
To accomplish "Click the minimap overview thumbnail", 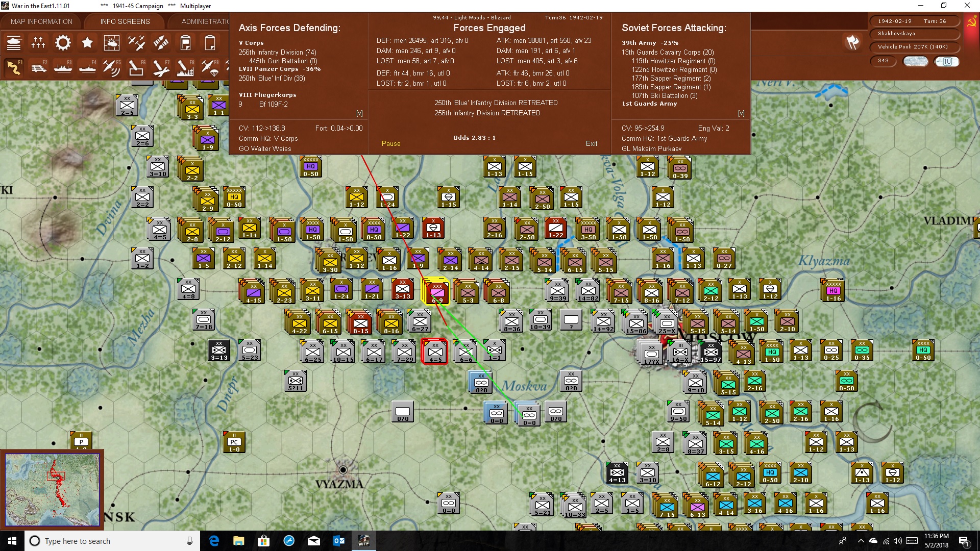I will (52, 489).
